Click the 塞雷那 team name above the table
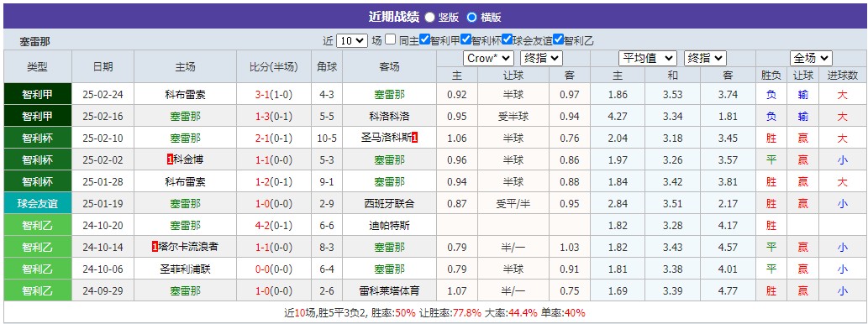 pos(35,41)
